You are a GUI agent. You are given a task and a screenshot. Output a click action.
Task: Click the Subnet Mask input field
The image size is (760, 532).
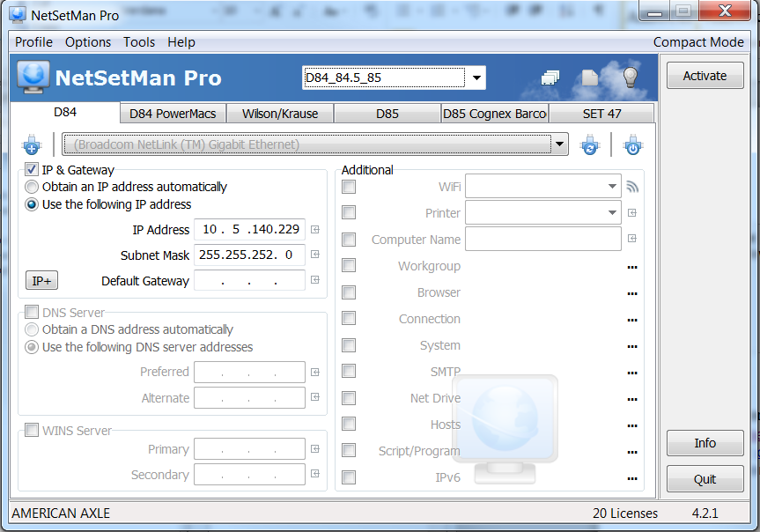249,255
